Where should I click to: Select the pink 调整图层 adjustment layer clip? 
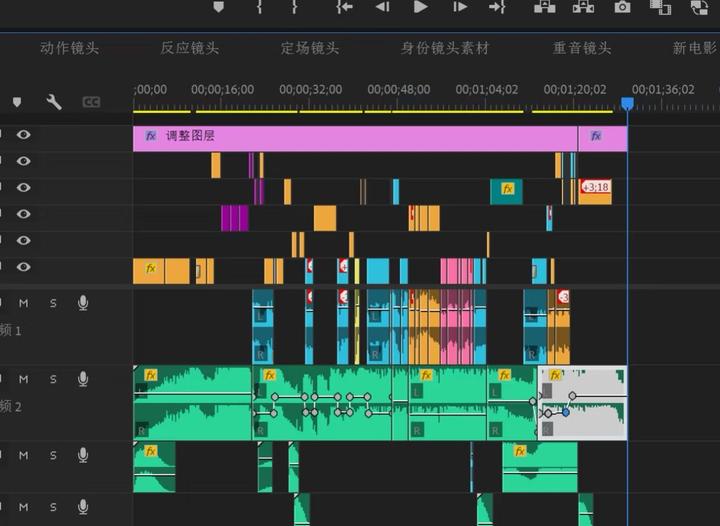coord(350,136)
